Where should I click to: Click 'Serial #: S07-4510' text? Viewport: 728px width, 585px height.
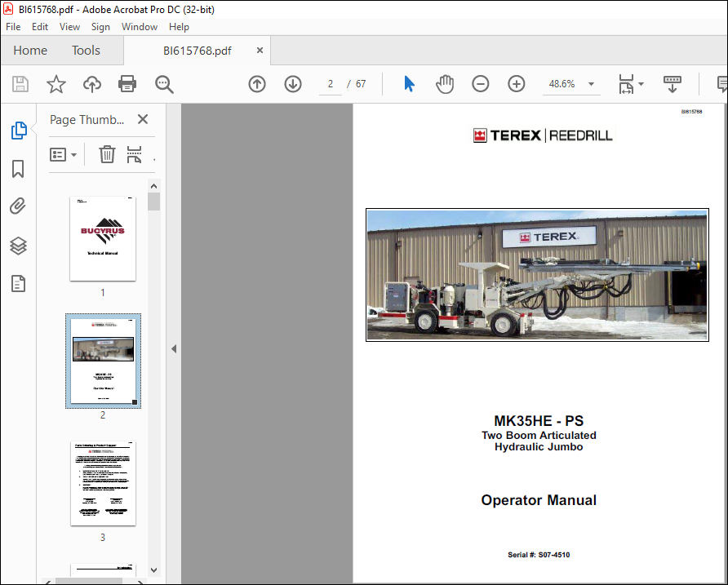pyautogui.click(x=539, y=555)
